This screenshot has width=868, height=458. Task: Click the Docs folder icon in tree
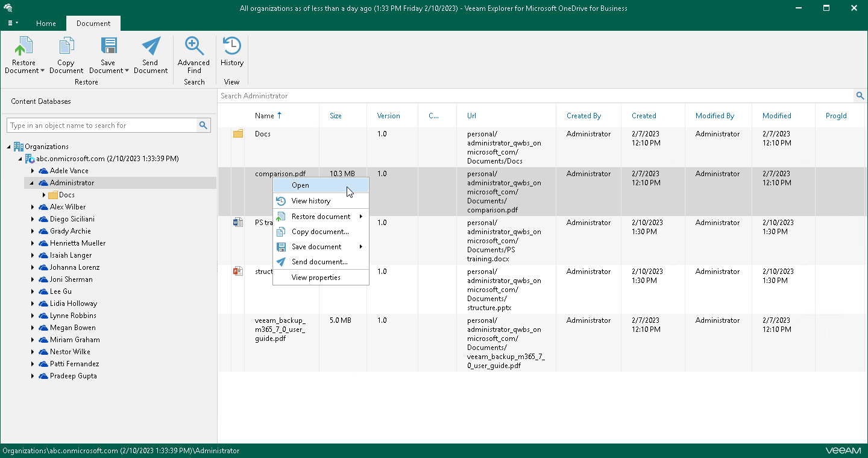pyautogui.click(x=52, y=195)
